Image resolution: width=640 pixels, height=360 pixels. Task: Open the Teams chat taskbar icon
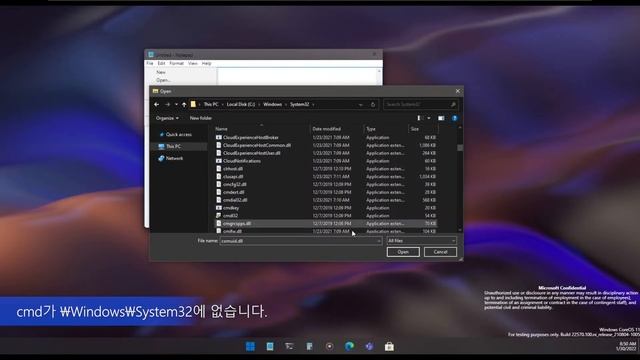(x=369, y=347)
